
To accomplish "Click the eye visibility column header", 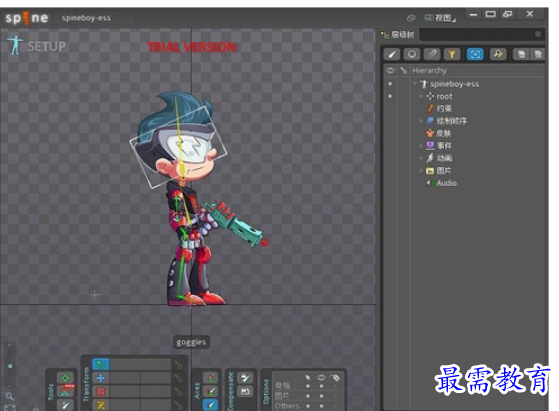I will coord(390,71).
